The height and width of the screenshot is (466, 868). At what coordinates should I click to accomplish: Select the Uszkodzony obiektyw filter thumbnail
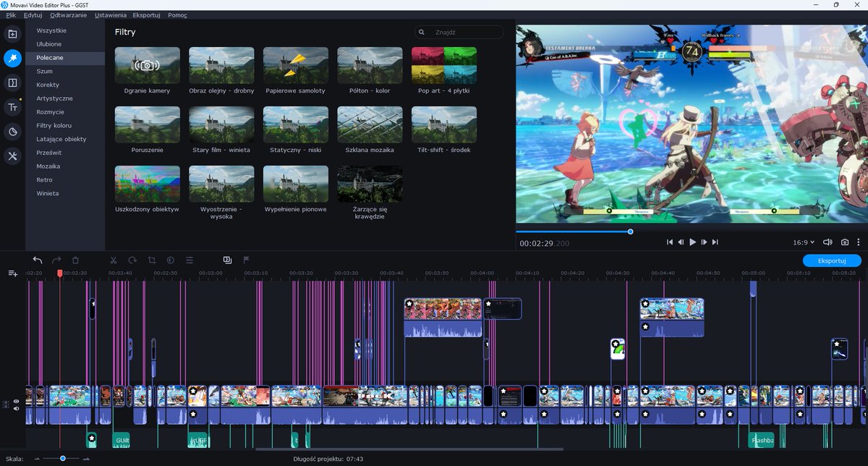click(148, 184)
